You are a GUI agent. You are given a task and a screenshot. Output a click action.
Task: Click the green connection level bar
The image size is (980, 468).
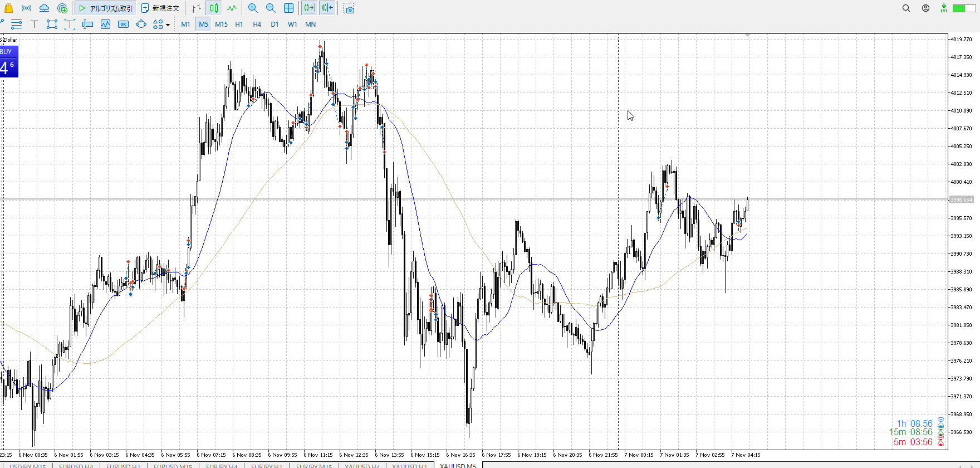tap(964, 8)
